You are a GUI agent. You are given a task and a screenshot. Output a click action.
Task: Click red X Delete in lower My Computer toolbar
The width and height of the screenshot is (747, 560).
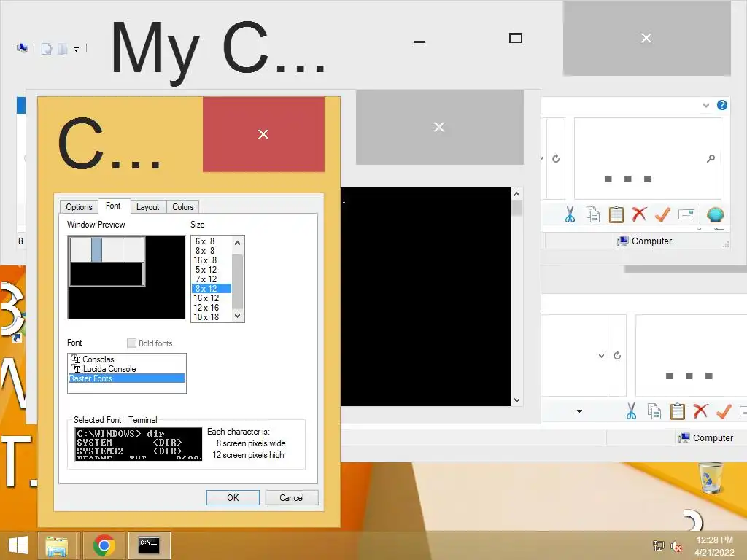[x=701, y=411]
